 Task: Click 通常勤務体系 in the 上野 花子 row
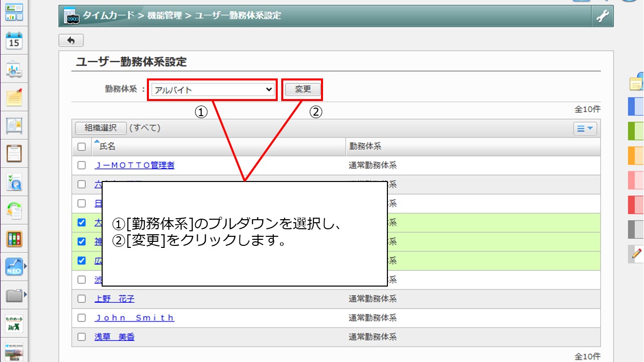(373, 299)
